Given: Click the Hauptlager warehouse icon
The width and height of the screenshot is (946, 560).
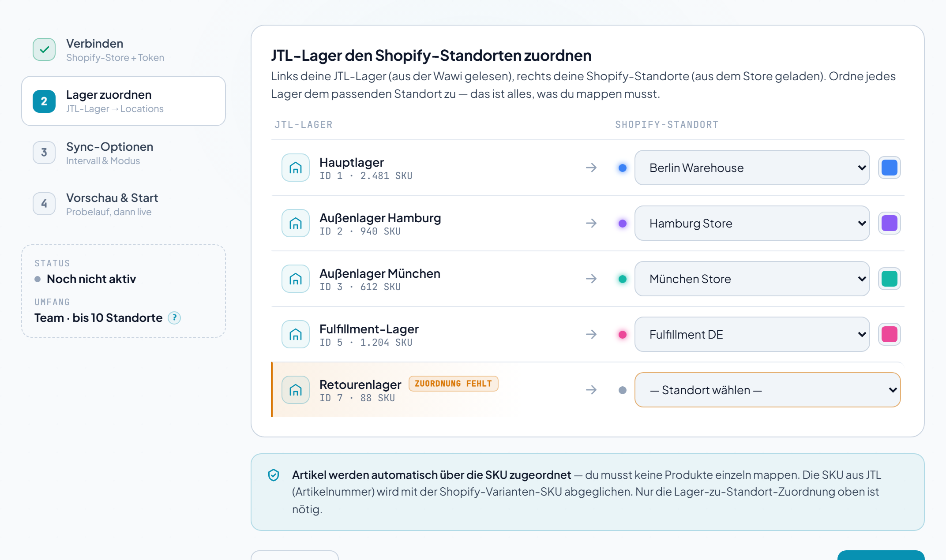Looking at the screenshot, I should (x=296, y=168).
